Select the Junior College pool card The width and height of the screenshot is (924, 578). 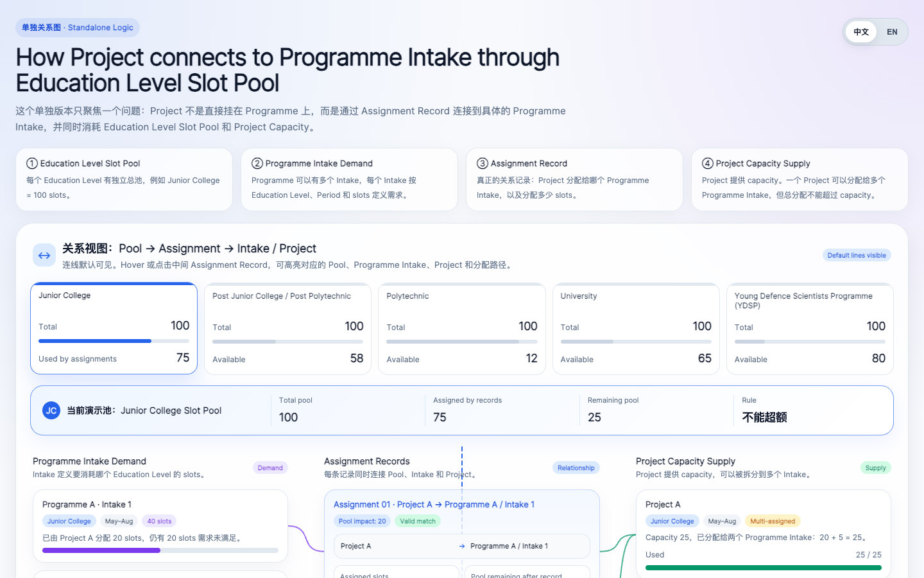pyautogui.click(x=114, y=328)
